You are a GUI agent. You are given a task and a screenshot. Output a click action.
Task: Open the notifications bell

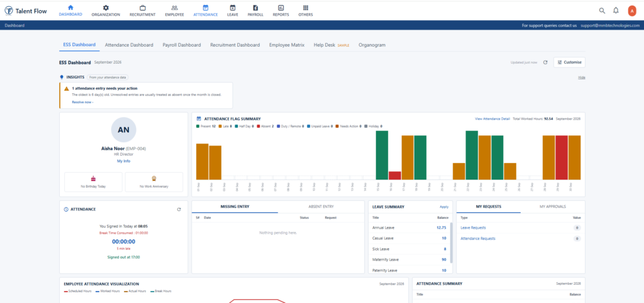click(x=616, y=11)
